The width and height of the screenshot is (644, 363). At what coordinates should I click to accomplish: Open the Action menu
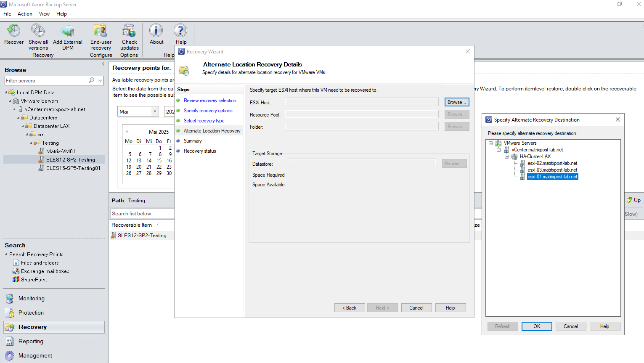point(25,14)
